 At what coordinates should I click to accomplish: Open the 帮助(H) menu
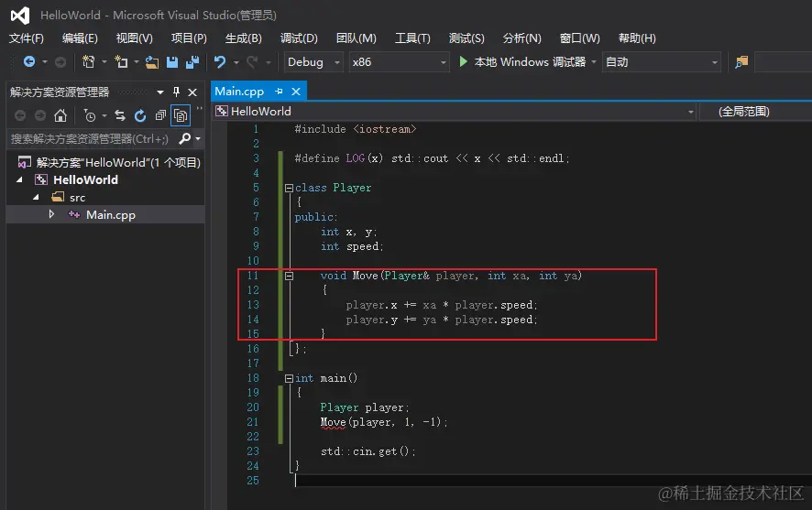click(637, 38)
